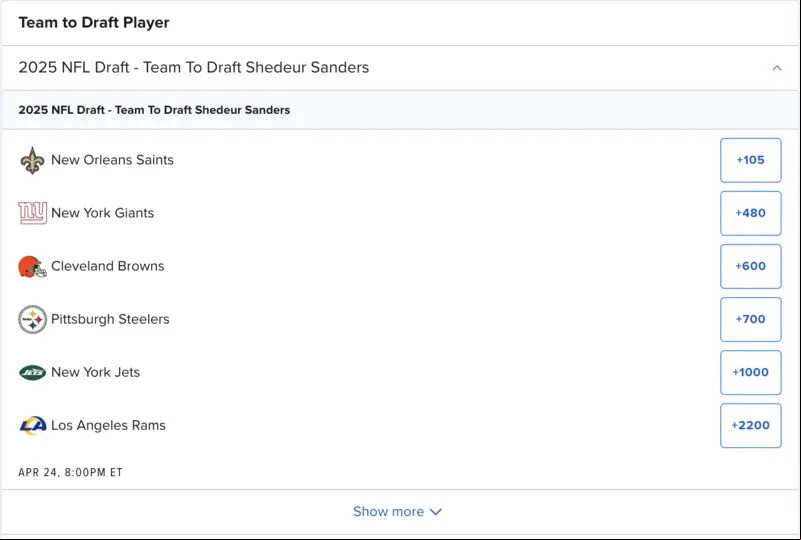Click the Los Angeles Rams logo
This screenshot has height=540, width=801.
(x=33, y=426)
